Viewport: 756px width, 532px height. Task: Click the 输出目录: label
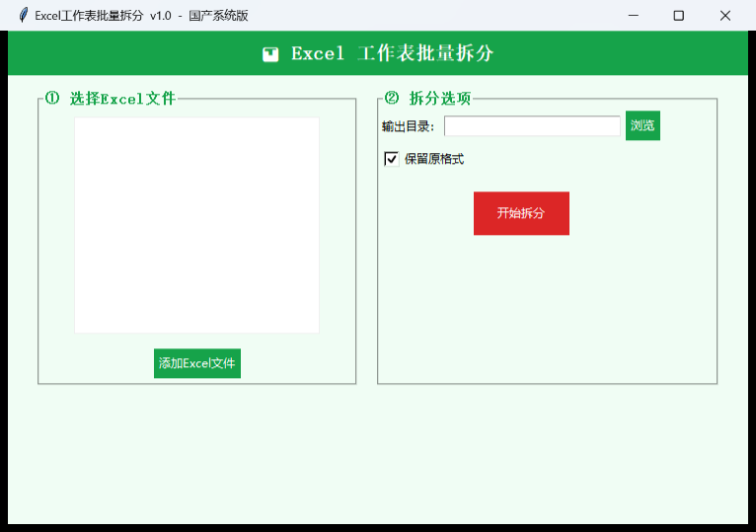(x=408, y=126)
